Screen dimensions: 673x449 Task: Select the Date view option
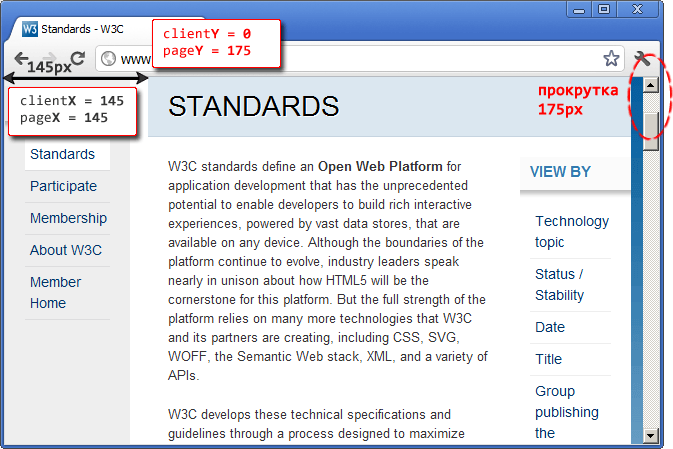pyautogui.click(x=550, y=327)
